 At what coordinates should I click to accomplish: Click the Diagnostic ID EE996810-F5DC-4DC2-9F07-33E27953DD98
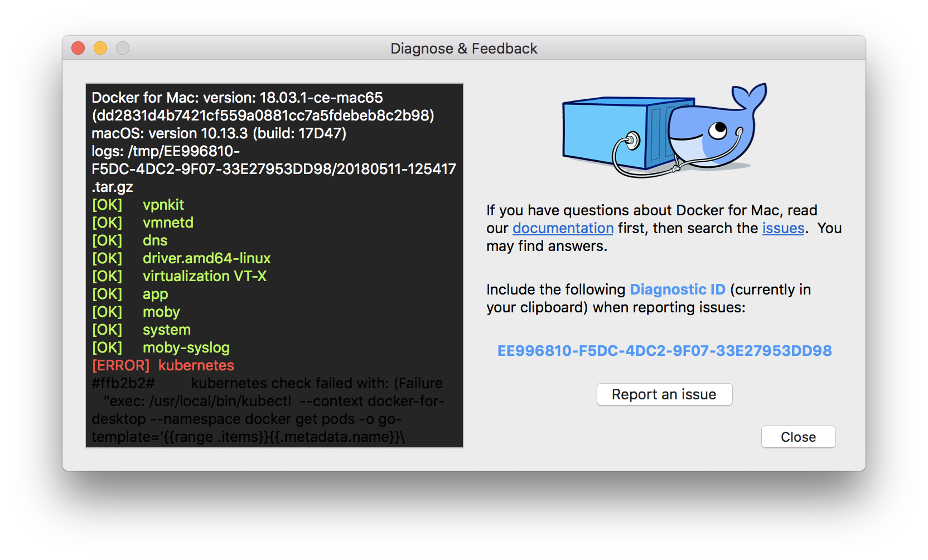(x=664, y=351)
